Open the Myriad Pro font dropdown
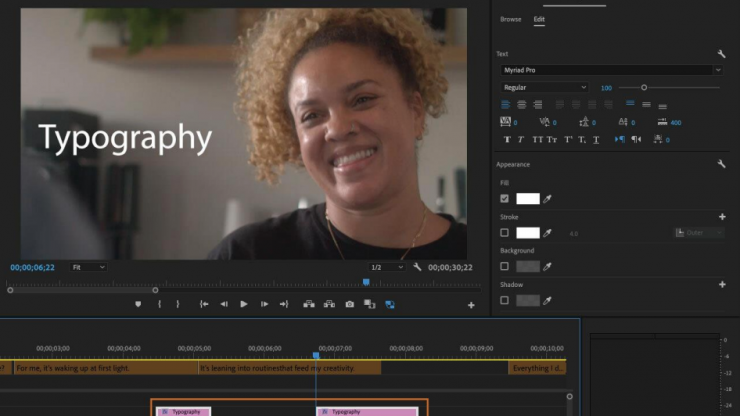 pyautogui.click(x=610, y=70)
